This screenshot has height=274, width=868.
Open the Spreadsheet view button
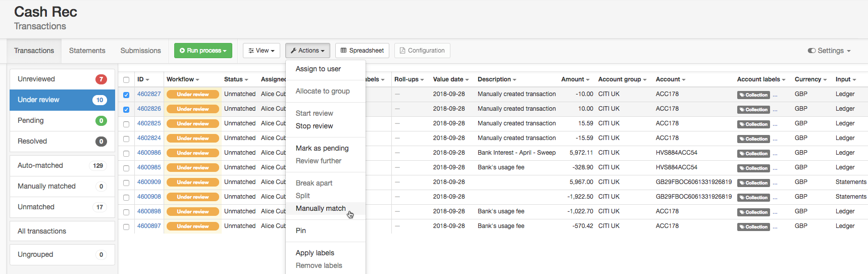coord(362,51)
